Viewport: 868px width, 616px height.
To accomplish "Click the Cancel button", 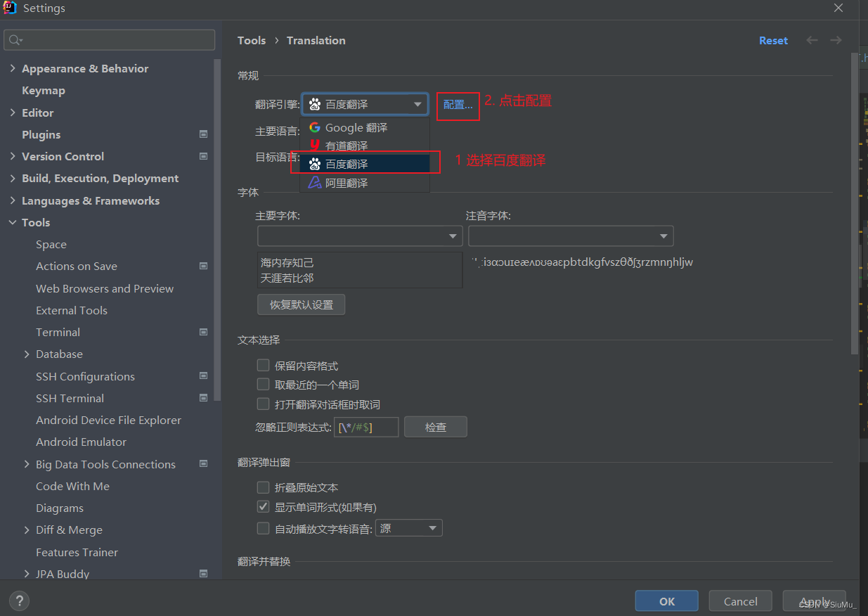I will click(x=741, y=601).
